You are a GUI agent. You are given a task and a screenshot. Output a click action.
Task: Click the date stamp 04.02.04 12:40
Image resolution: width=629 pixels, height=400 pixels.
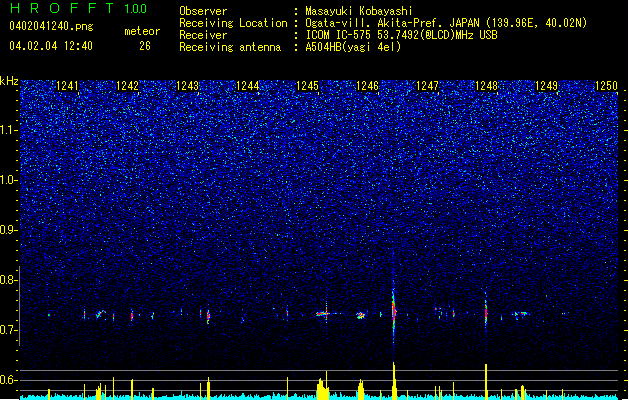(x=51, y=46)
